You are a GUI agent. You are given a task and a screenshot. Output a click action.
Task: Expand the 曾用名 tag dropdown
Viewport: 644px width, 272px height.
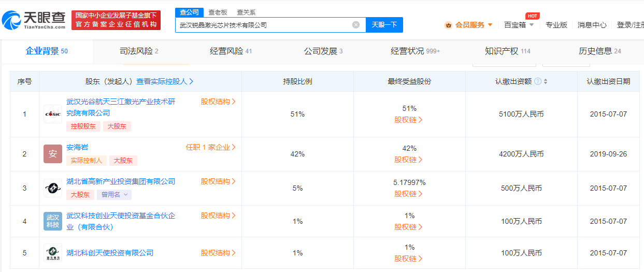click(114, 194)
